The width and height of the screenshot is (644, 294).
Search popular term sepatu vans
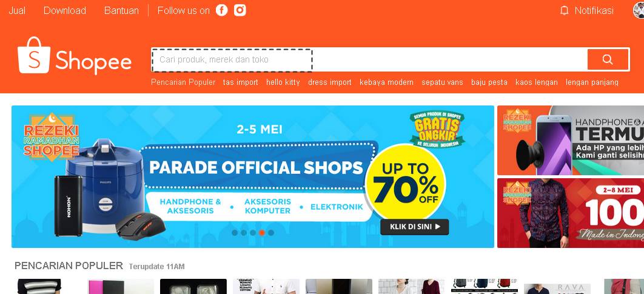(442, 82)
